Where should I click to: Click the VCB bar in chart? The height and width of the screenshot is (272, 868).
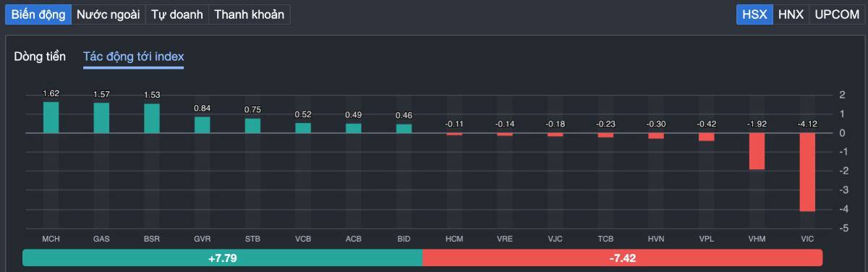click(x=303, y=128)
